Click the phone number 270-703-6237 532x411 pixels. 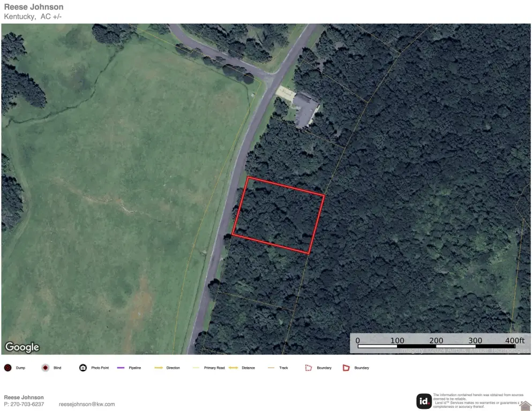27,404
